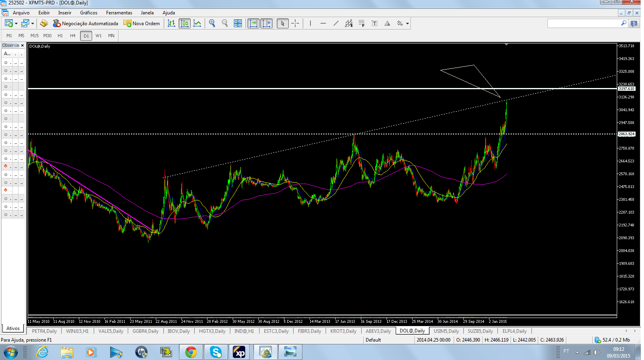Create a new chart with the toolbar icon
Image resolution: width=644 pixels, height=360 pixels.
8,23
